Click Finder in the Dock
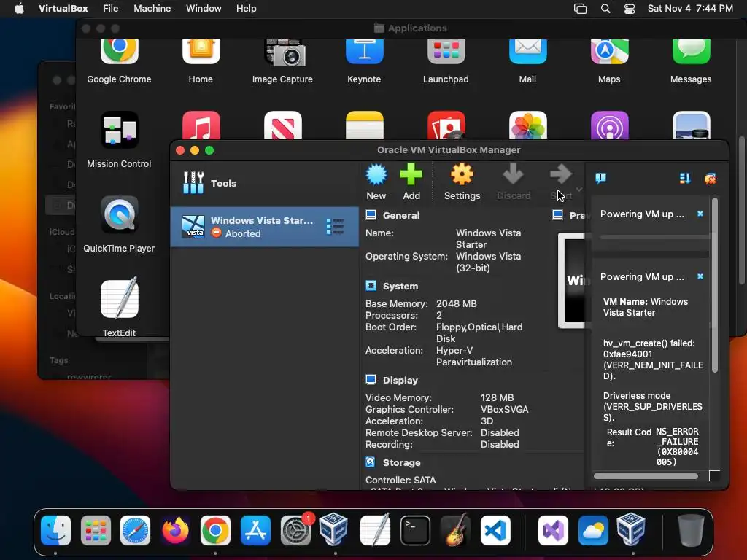This screenshot has height=560, width=747. pos(55,530)
